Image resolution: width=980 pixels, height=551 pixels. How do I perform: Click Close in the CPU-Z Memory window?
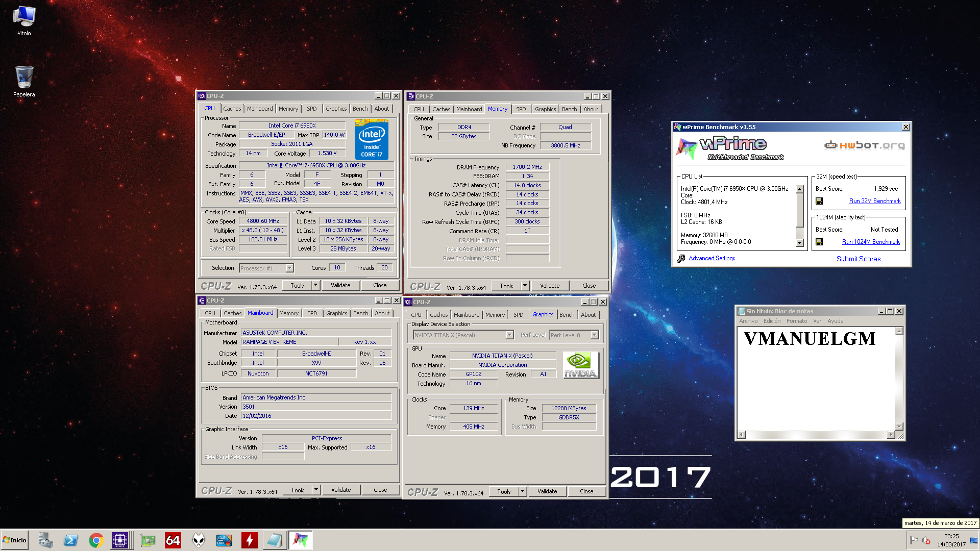coord(589,286)
